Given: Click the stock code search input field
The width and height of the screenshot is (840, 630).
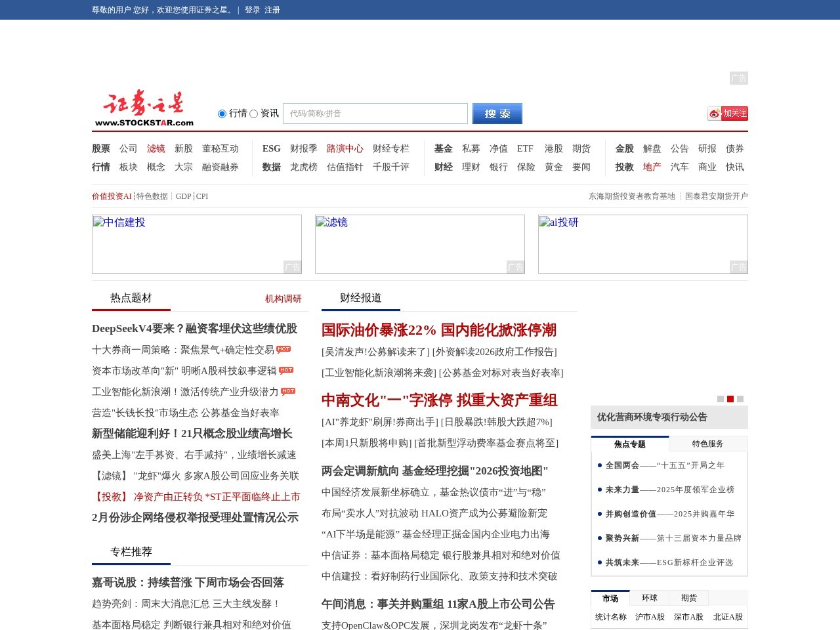Looking at the screenshot, I should tap(375, 113).
